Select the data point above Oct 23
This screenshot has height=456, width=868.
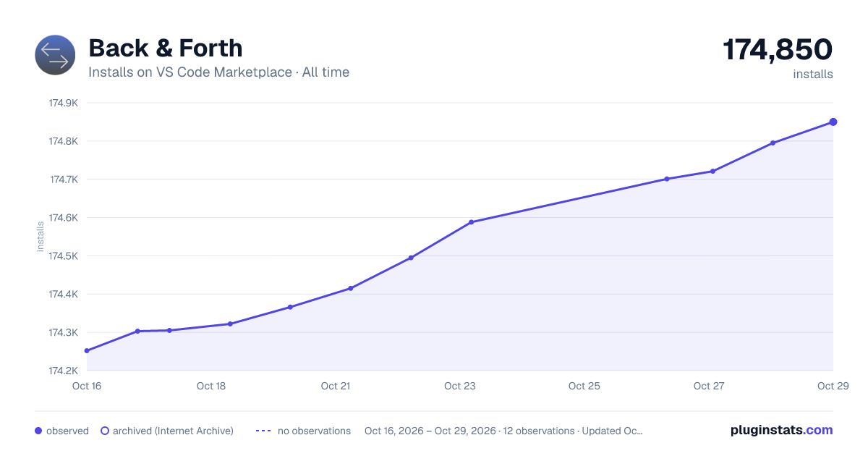[472, 222]
